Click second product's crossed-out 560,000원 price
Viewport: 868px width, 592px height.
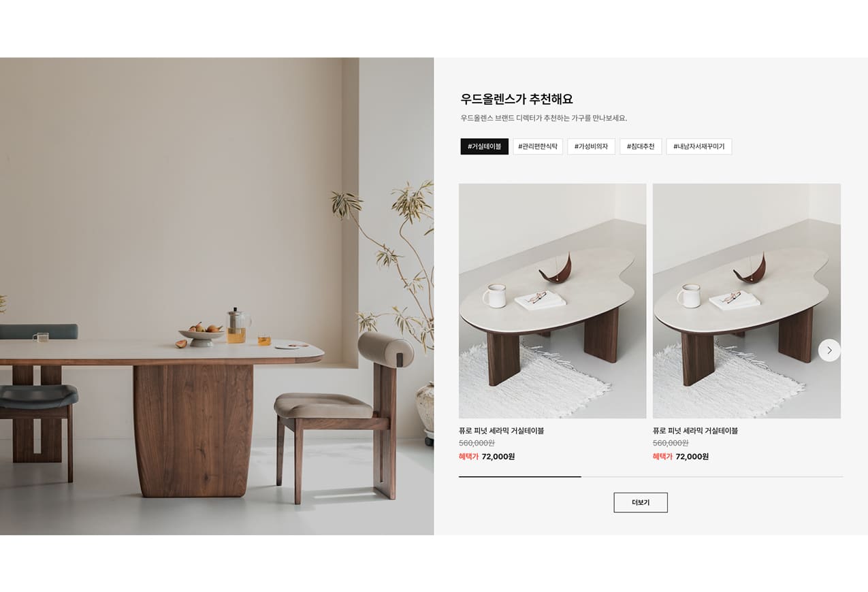coord(671,443)
